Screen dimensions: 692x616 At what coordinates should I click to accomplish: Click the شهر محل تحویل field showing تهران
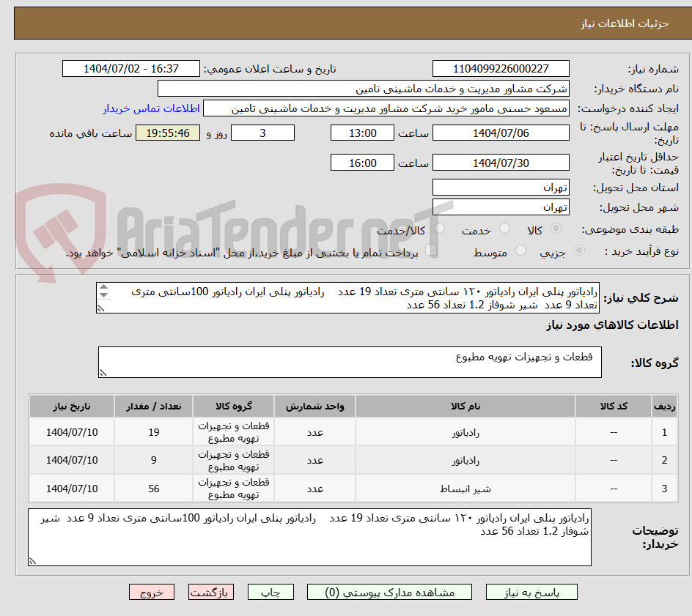click(x=501, y=207)
